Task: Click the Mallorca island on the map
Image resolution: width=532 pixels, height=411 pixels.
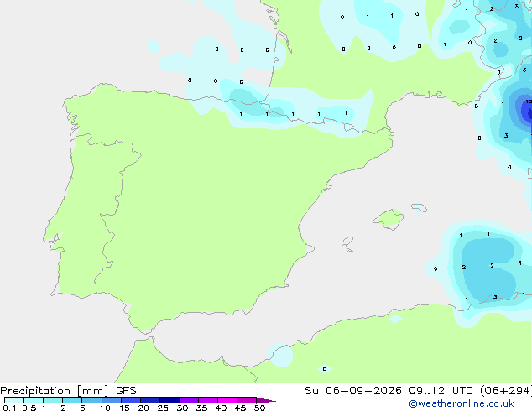Action: (x=389, y=219)
